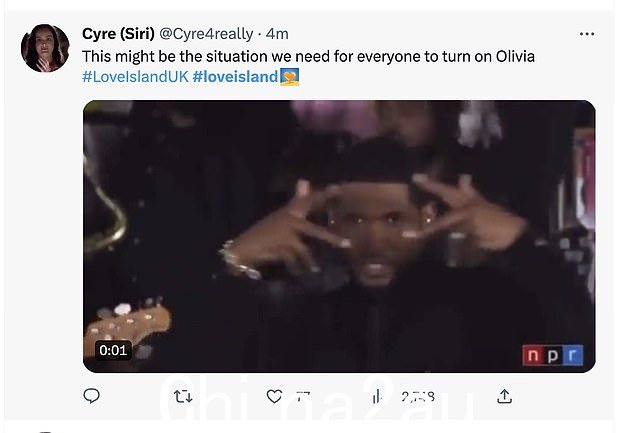The height and width of the screenshot is (433, 634).
Task: Open the three-dot more options menu
Action: click(587, 34)
